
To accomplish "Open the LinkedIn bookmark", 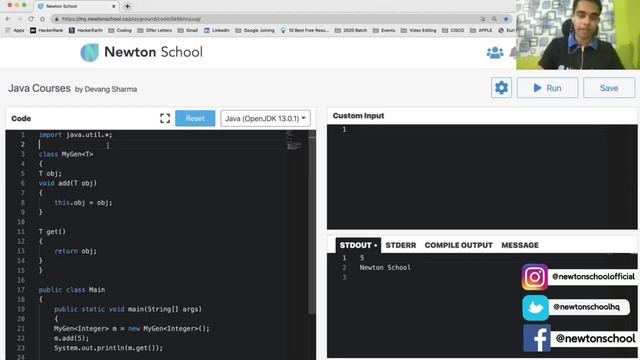I will (217, 30).
